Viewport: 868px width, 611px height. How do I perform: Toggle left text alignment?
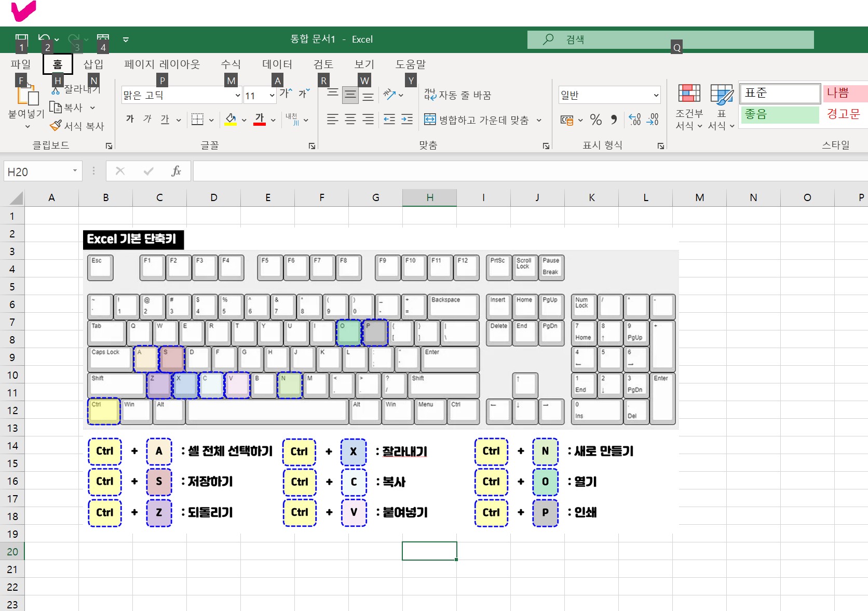pyautogui.click(x=333, y=119)
